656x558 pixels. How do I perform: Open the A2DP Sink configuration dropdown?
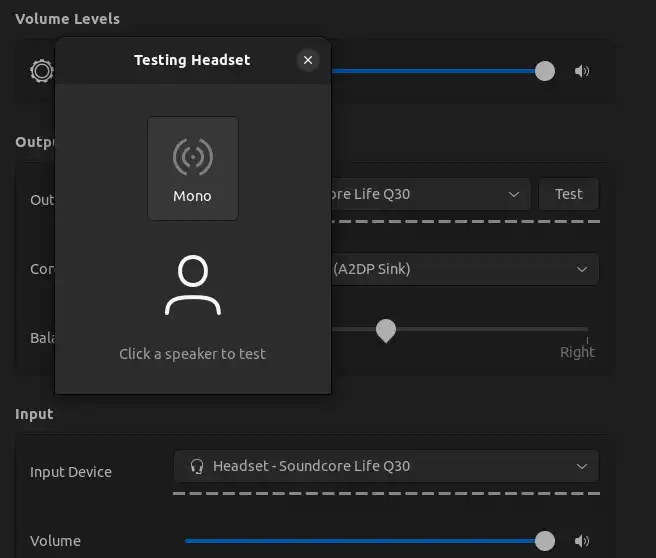465,269
